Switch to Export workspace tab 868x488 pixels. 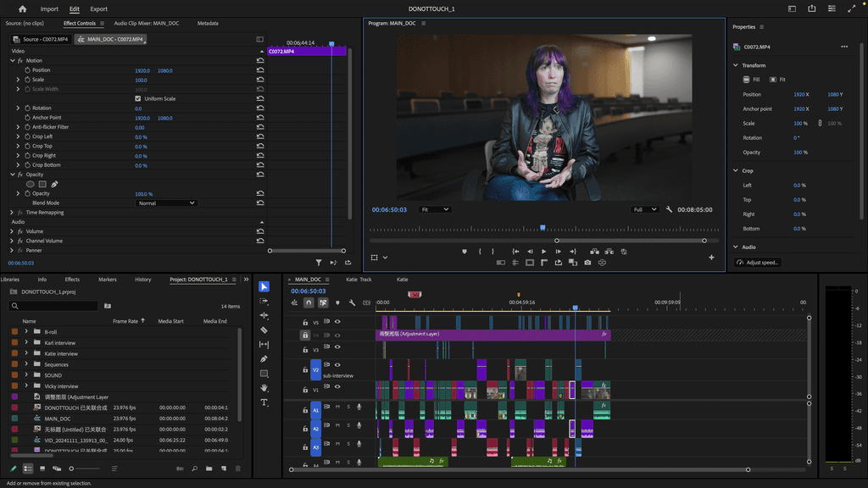click(98, 8)
